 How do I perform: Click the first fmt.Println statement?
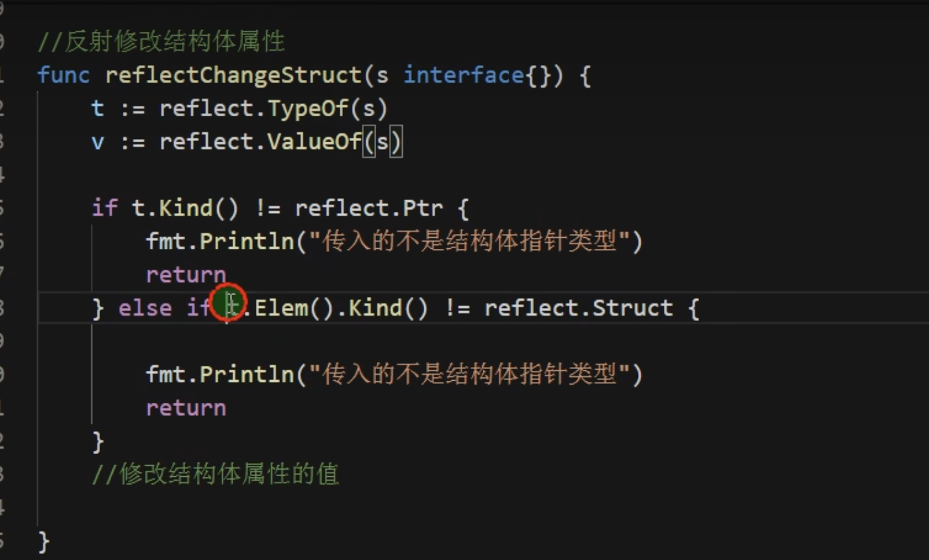pos(394,242)
